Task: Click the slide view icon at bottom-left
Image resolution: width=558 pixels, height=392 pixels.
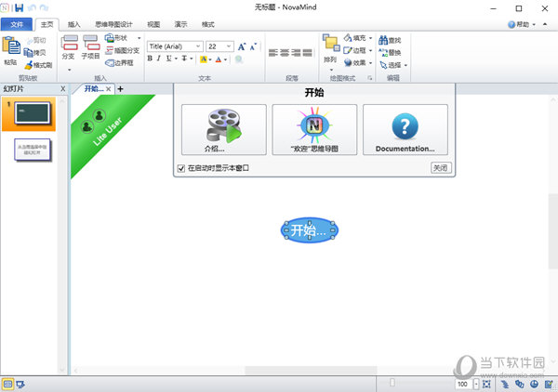Action: point(7,385)
